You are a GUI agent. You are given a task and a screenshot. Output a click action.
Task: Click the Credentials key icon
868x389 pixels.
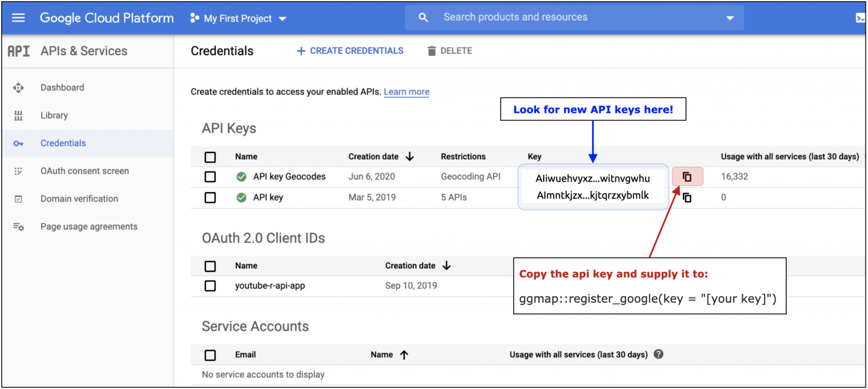(x=18, y=143)
